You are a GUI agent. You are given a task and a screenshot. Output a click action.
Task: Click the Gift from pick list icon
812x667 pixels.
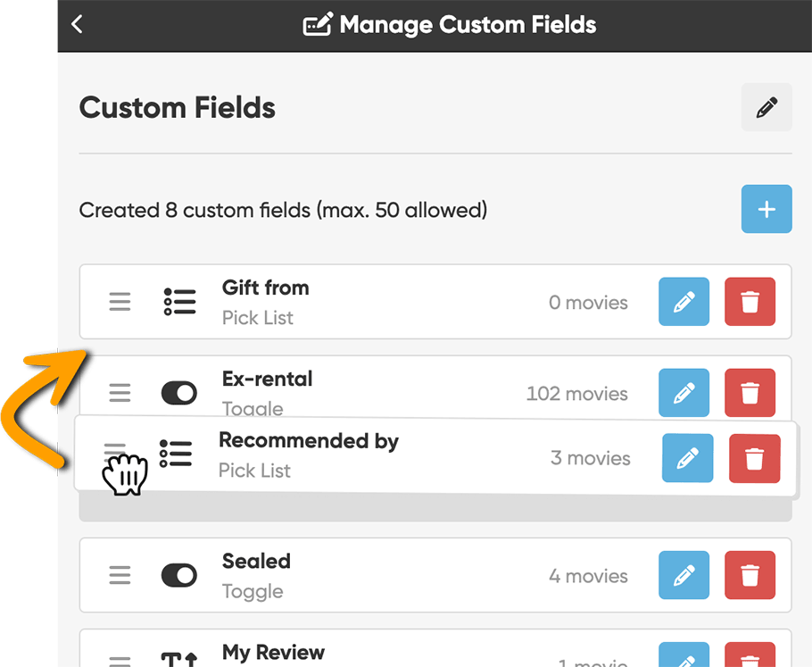(179, 303)
